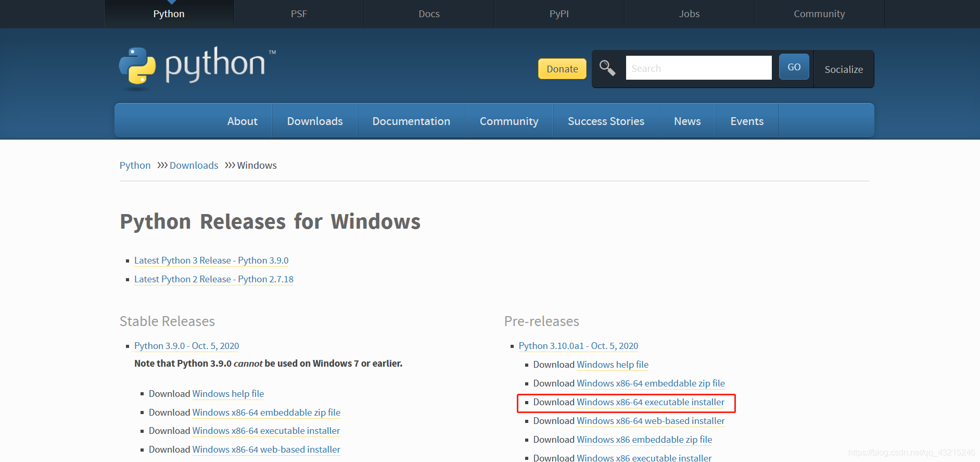Image resolution: width=980 pixels, height=462 pixels.
Task: Click the magnifying glass search icon
Action: [607, 68]
